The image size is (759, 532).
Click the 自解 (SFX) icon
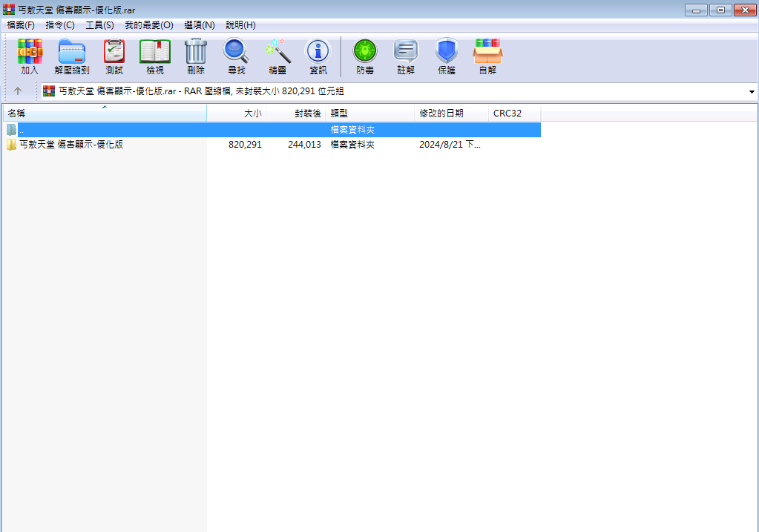click(487, 56)
